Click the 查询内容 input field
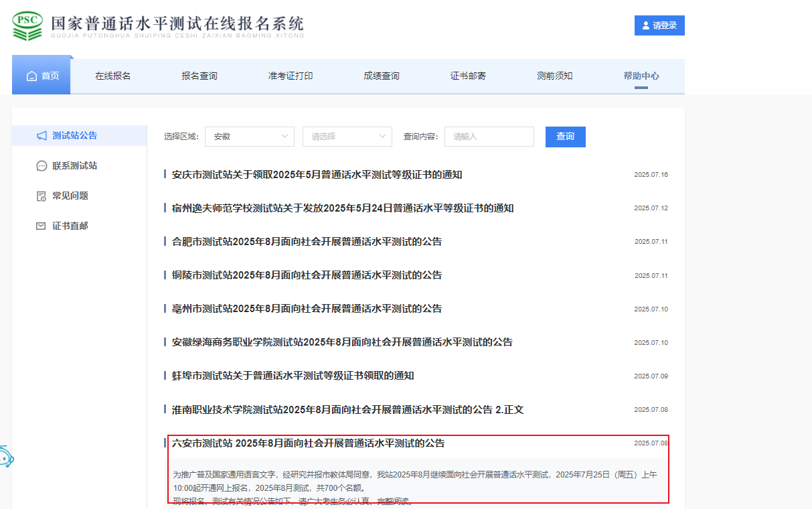 (x=489, y=137)
